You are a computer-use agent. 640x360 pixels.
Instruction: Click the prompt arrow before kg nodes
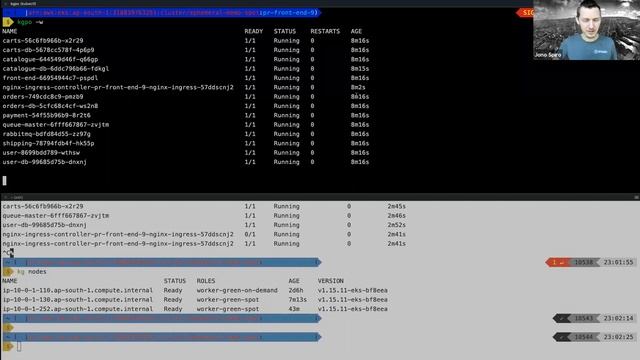[x=8, y=272]
